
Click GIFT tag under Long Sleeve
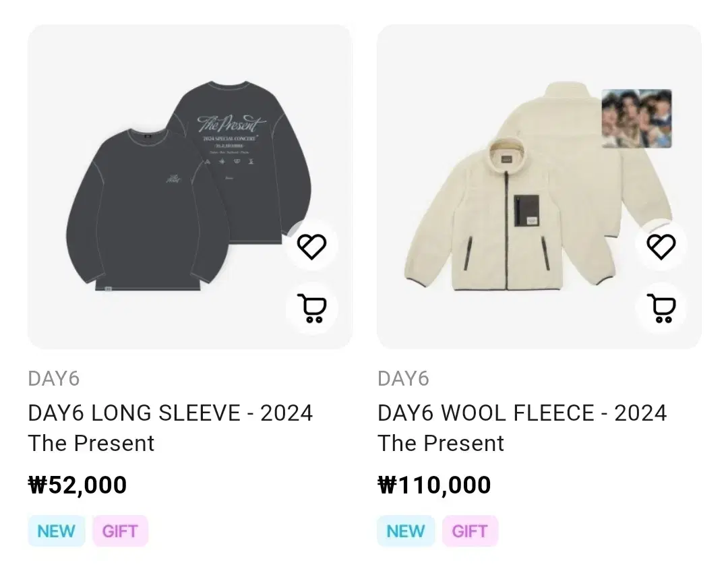[120, 531]
